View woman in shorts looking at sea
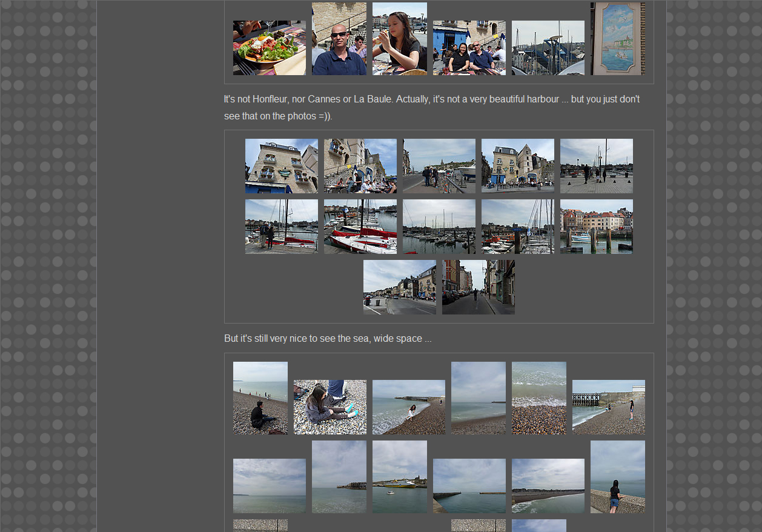The height and width of the screenshot is (532, 762). point(617,477)
